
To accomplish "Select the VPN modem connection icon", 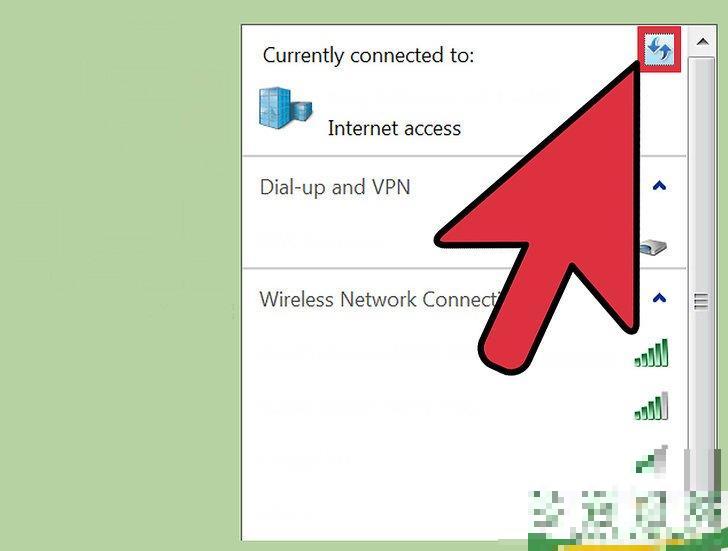I will point(653,247).
